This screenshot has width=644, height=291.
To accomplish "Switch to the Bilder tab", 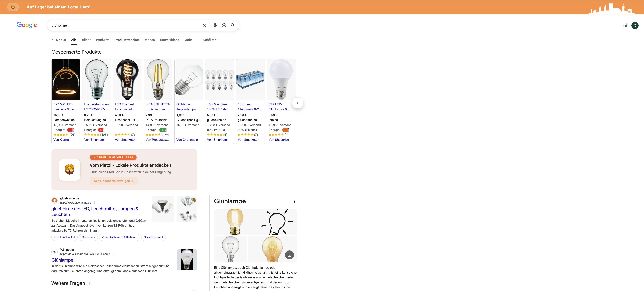I will 86,40.
